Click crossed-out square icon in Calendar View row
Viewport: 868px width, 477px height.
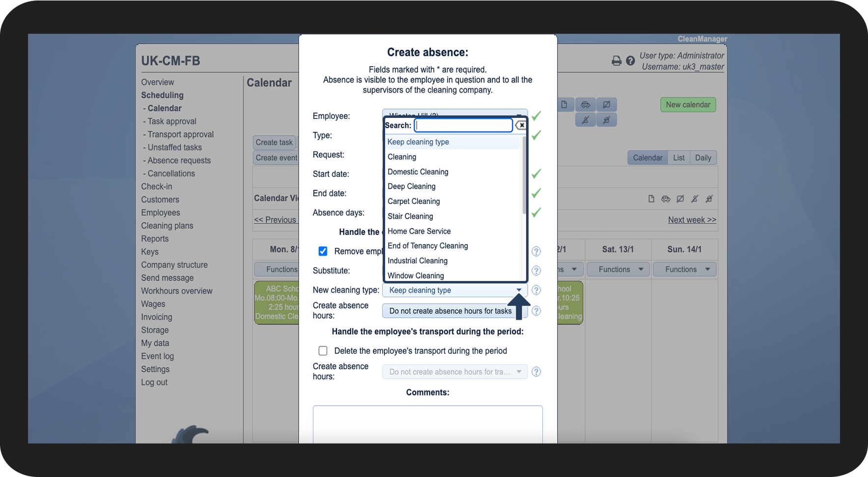(680, 199)
